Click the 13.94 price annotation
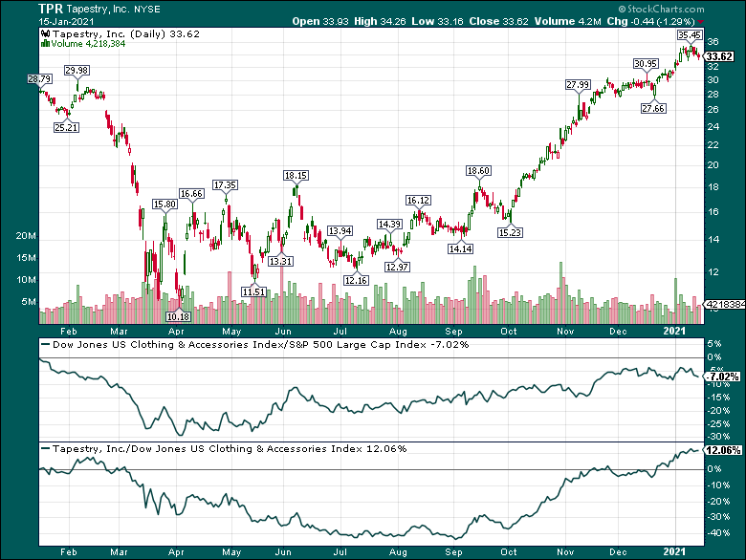Image resolution: width=746 pixels, height=560 pixels. pos(340,231)
